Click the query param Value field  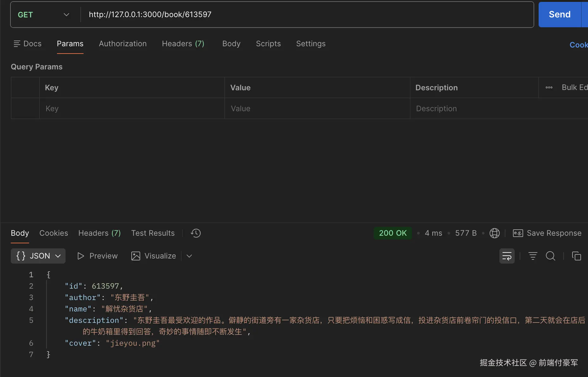[317, 109]
